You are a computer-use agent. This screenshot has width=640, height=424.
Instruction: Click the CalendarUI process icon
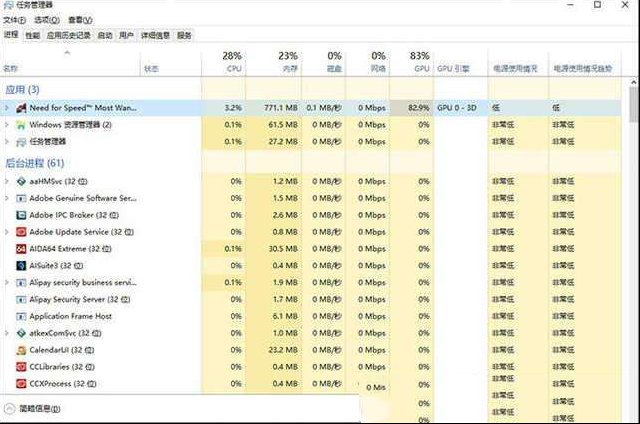(x=21, y=350)
